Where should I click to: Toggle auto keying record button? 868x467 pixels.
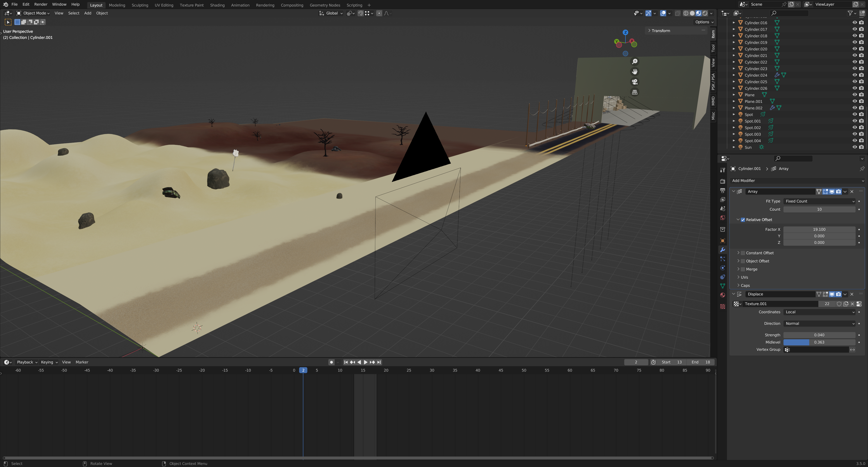coord(331,362)
